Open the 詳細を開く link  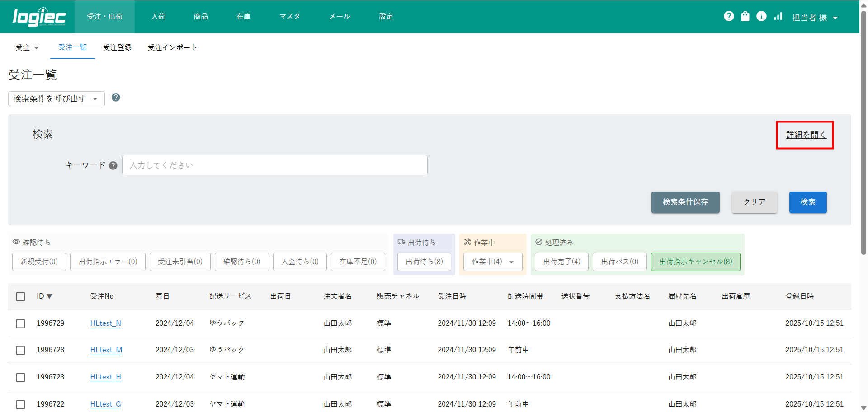coord(806,135)
